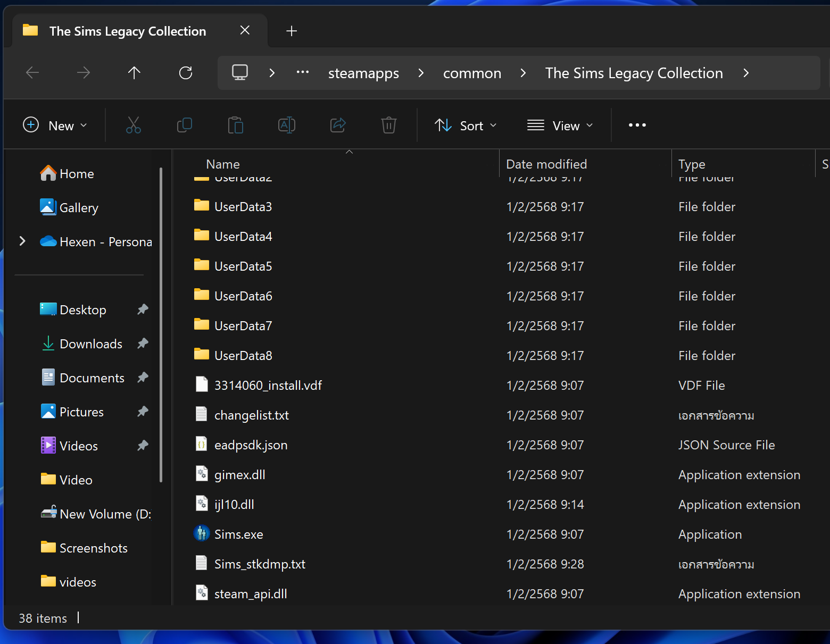The width and height of the screenshot is (830, 644).
Task: Refresh the current folder
Action: (186, 73)
